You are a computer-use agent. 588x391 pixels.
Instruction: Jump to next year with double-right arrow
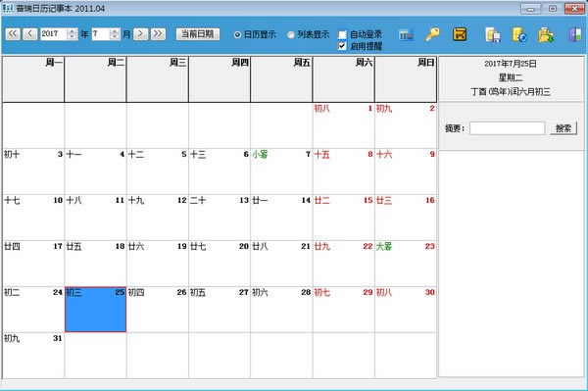(x=158, y=33)
